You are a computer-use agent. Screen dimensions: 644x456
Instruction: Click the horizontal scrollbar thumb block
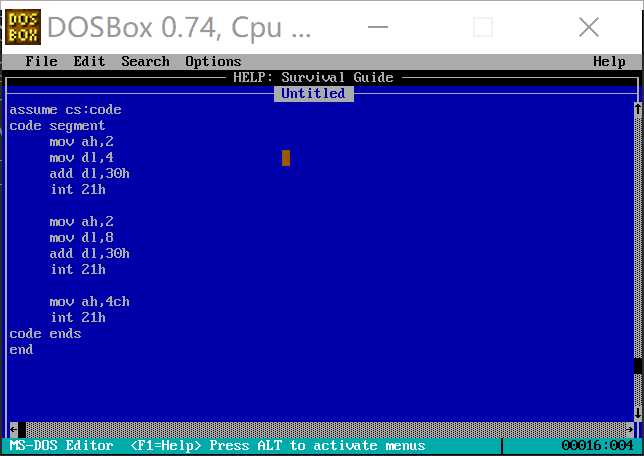[22, 430]
